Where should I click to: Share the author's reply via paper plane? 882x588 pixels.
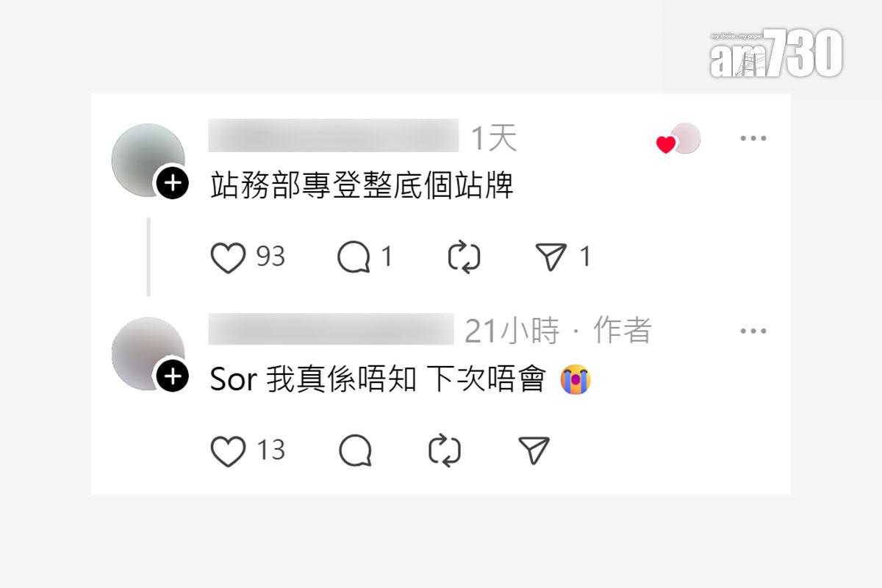(x=534, y=451)
